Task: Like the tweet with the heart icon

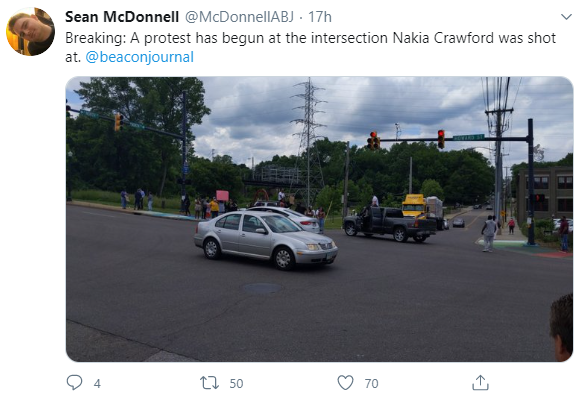Action: (x=345, y=383)
